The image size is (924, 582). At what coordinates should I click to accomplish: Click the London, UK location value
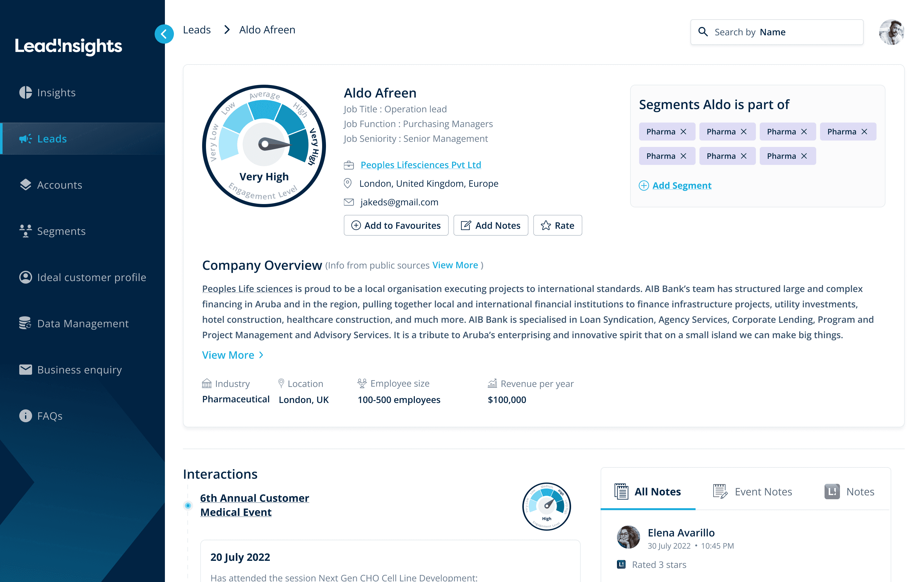coord(304,399)
